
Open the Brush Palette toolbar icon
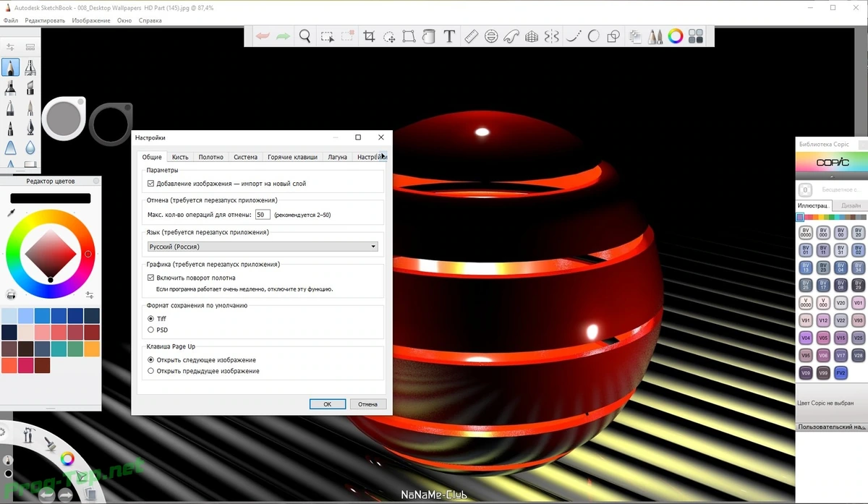(656, 36)
